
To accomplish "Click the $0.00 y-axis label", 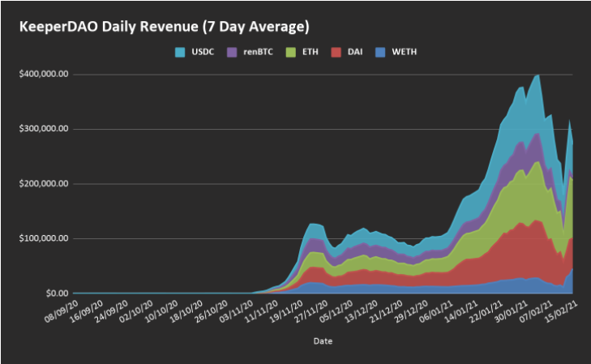I will tap(58, 293).
